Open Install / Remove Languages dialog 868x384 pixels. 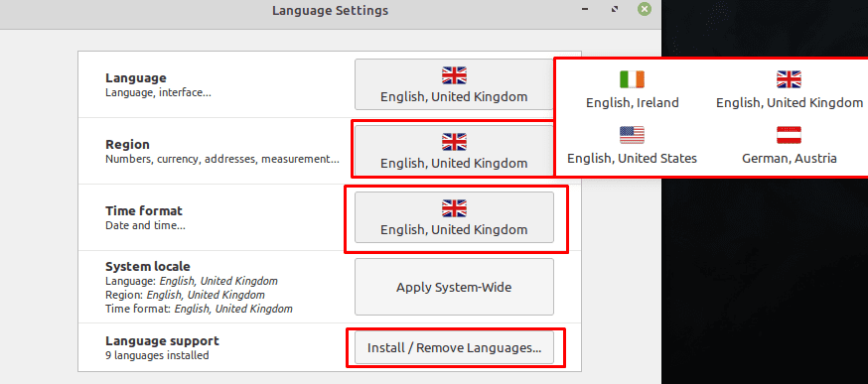(x=454, y=348)
